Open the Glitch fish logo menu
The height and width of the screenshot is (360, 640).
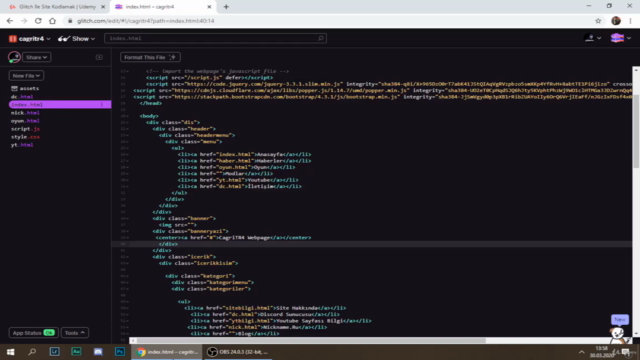click(620, 38)
